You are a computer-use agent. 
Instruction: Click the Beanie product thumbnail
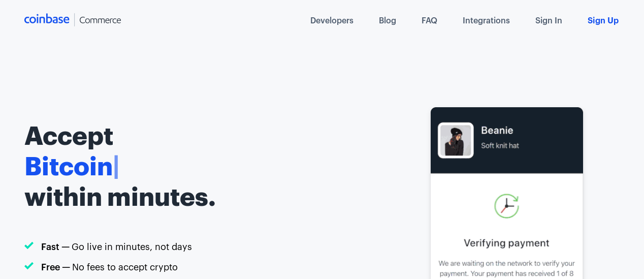pos(456,140)
